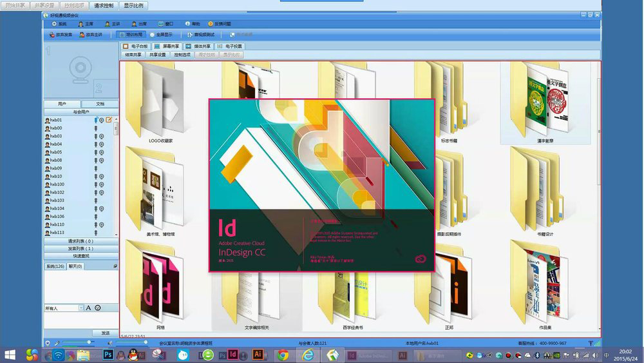Open 作品集 folder
This screenshot has width=644, height=363.
pos(545,286)
